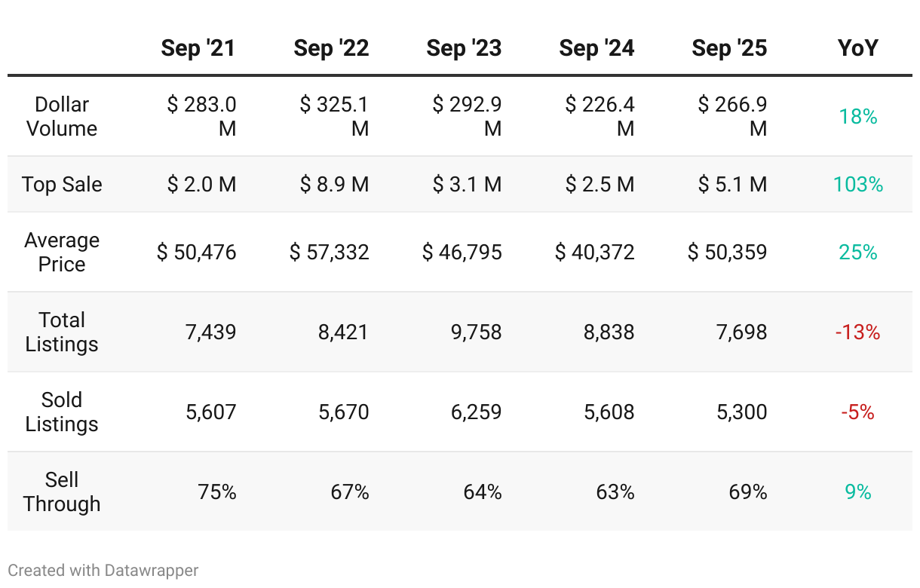Select the Top Sale row label

coord(62,185)
